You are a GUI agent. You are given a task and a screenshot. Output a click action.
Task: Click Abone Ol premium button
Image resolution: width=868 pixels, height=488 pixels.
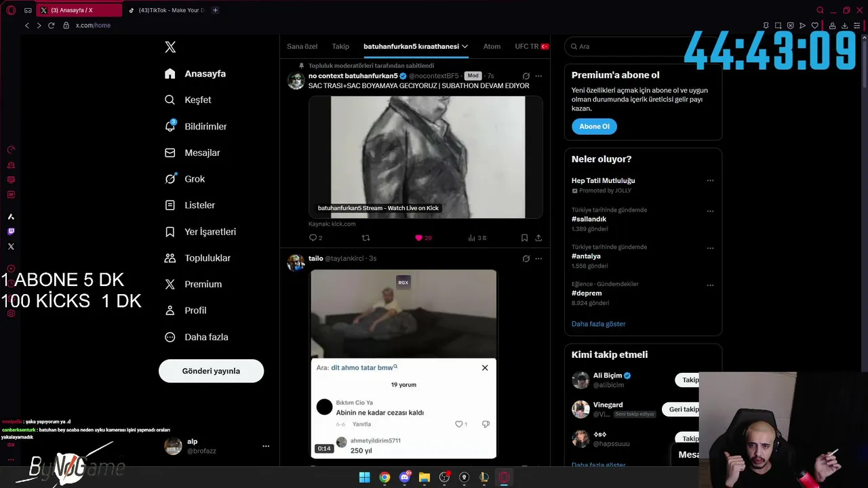(594, 126)
